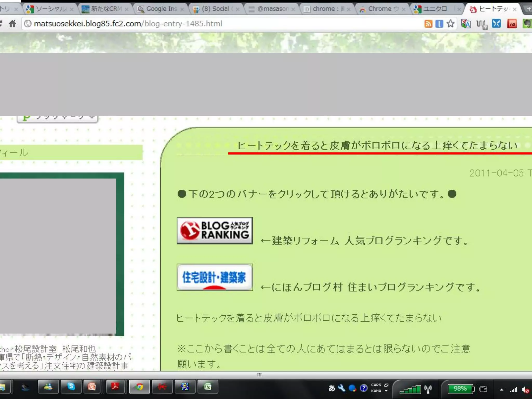Click the BLOG RANKING banner
The height and width of the screenshot is (399, 532).
[215, 230]
